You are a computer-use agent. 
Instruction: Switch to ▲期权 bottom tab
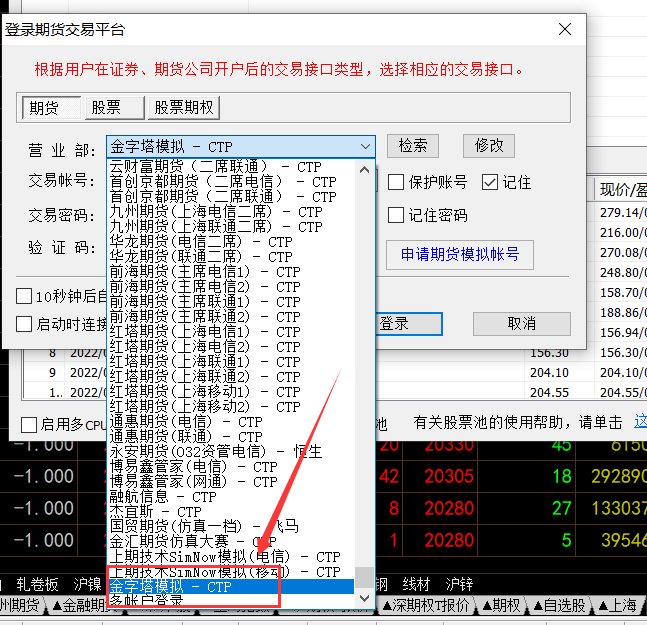coord(502,606)
